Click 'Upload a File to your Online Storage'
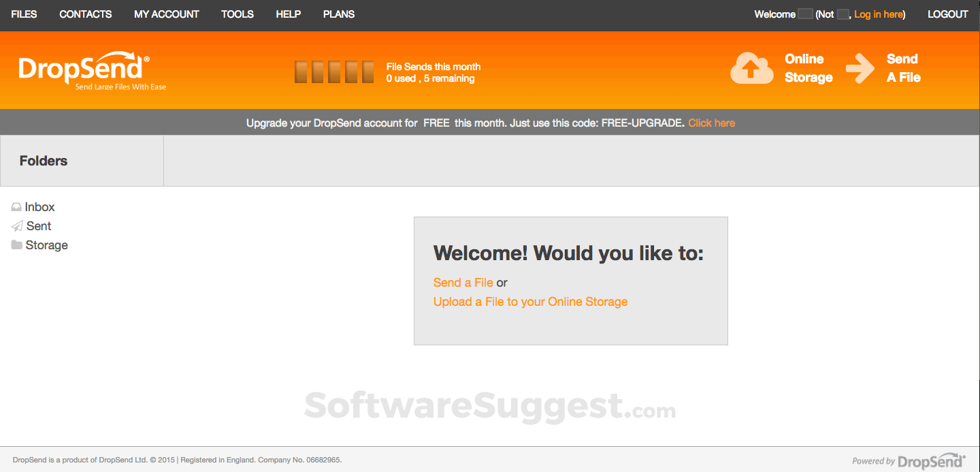 [531, 302]
